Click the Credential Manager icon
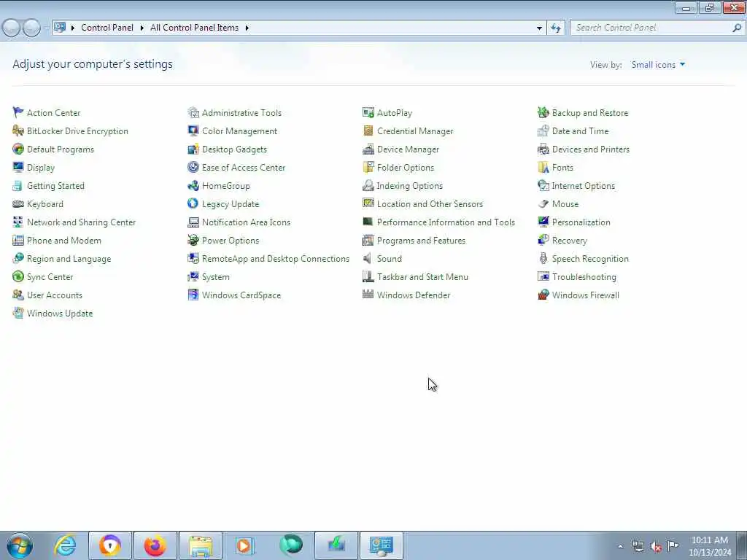Screen dimensions: 747x560 pyautogui.click(x=368, y=131)
